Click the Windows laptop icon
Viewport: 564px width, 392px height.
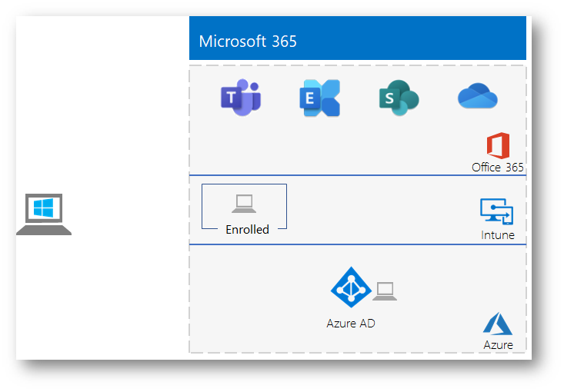tap(44, 214)
